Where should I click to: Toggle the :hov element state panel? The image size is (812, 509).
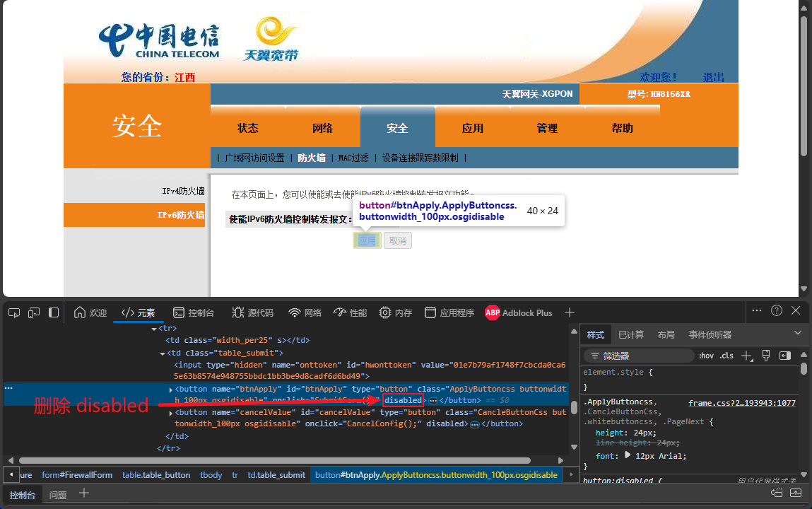coord(706,356)
